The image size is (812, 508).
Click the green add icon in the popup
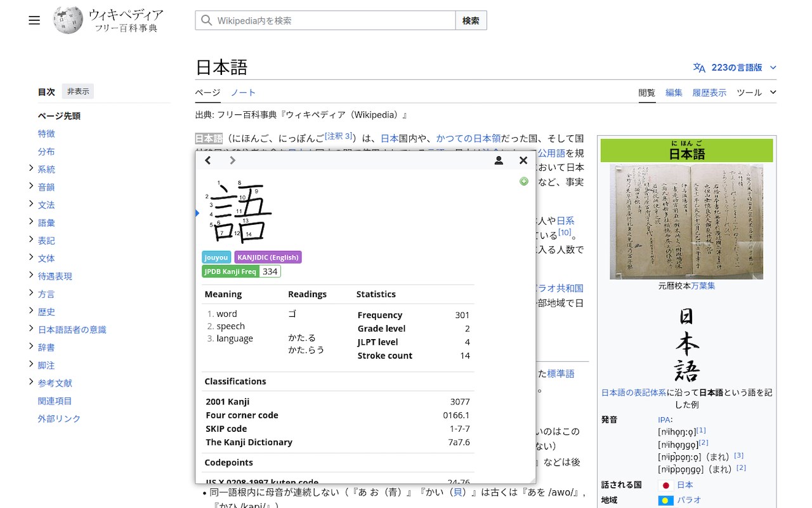click(x=524, y=182)
